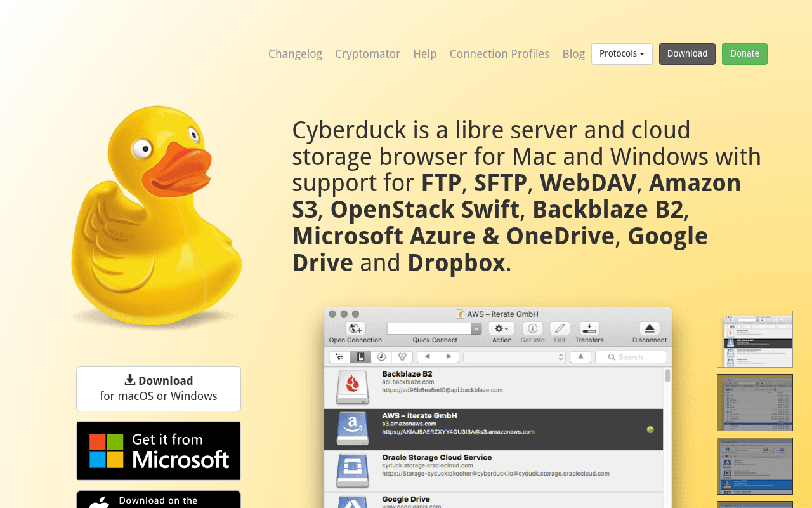Screen dimensions: 812x508
Task: Click Download for macOS or Windows
Action: 159,389
